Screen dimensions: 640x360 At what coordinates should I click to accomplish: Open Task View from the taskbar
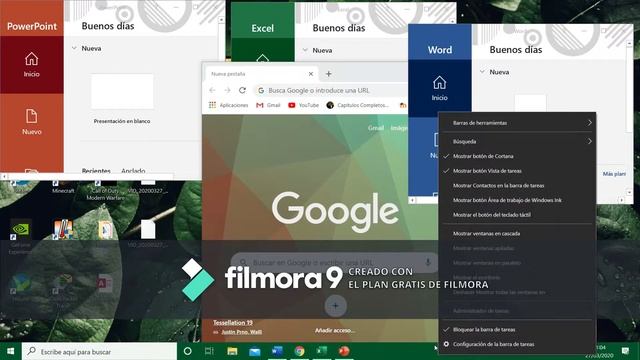209,351
